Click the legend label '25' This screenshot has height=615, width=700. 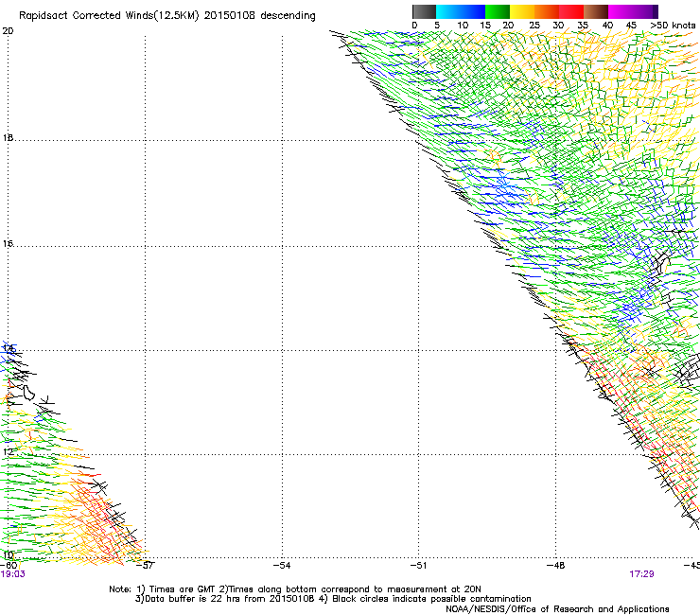(x=534, y=26)
